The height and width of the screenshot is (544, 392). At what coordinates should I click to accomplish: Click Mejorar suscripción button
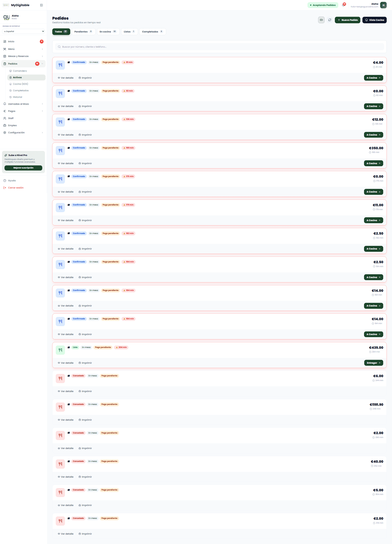[x=23, y=168]
